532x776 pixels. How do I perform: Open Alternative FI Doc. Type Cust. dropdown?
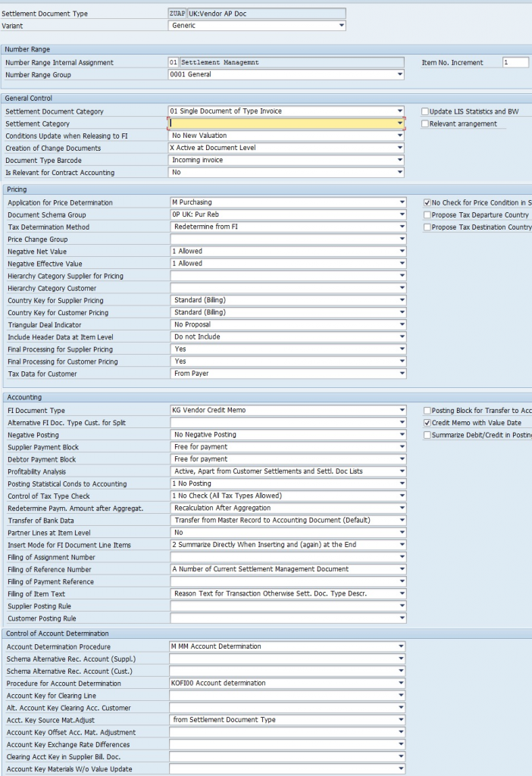pyautogui.click(x=288, y=422)
